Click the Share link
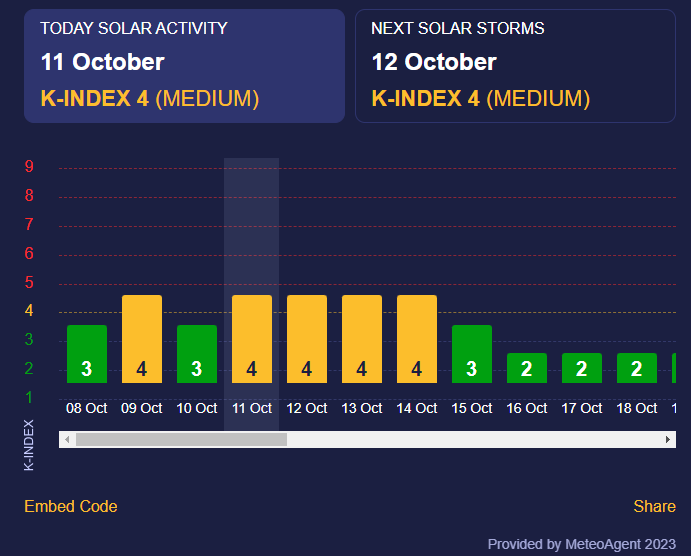 pos(654,506)
